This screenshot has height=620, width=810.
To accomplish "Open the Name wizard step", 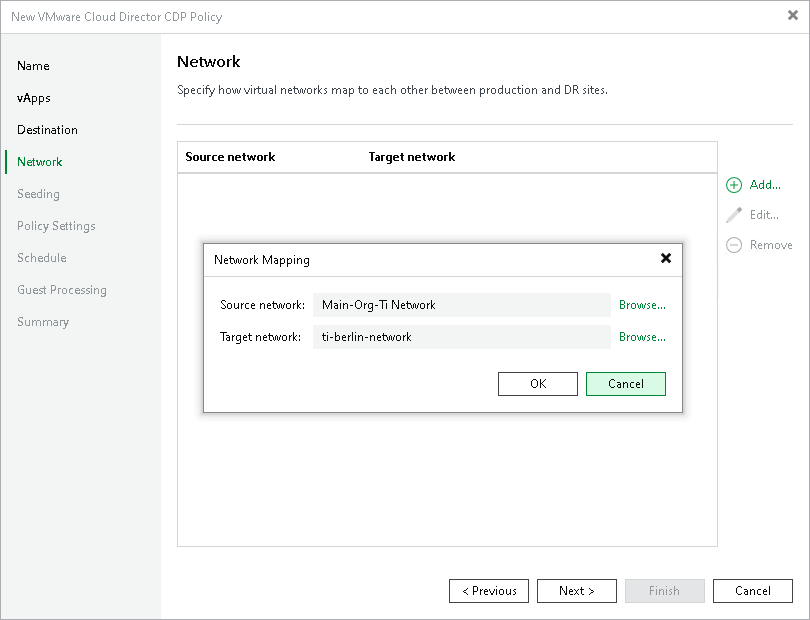I will click(x=33, y=66).
